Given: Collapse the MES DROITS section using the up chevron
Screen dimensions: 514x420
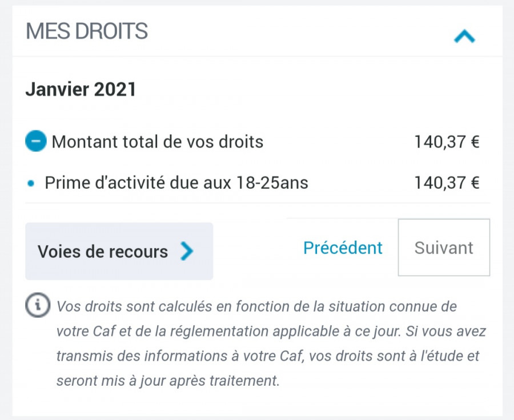Looking at the screenshot, I should pos(464,36).
